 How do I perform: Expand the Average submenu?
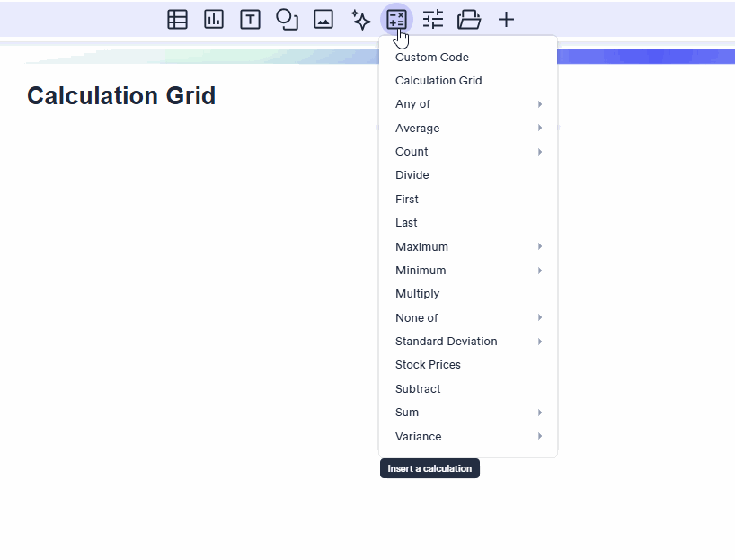(x=467, y=129)
